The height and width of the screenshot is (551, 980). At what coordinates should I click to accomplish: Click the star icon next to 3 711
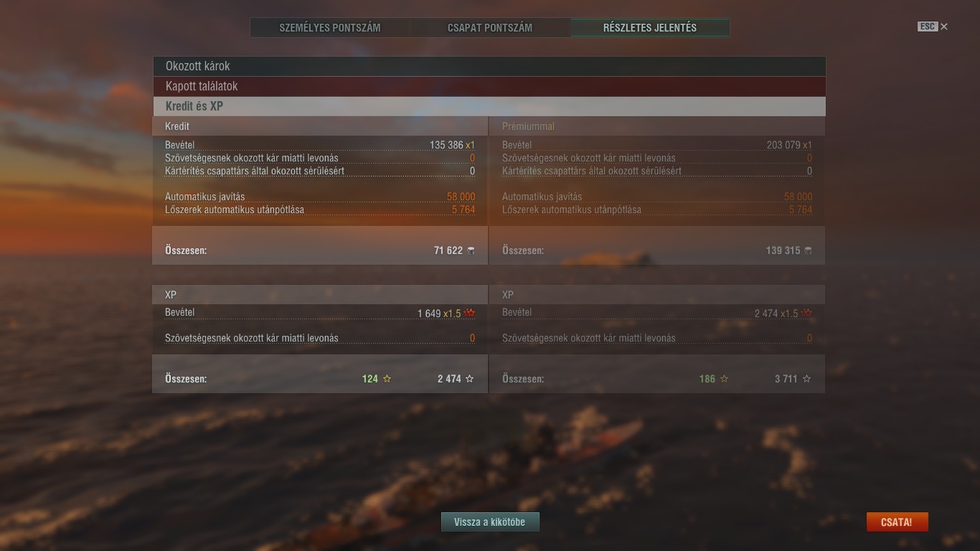point(806,379)
